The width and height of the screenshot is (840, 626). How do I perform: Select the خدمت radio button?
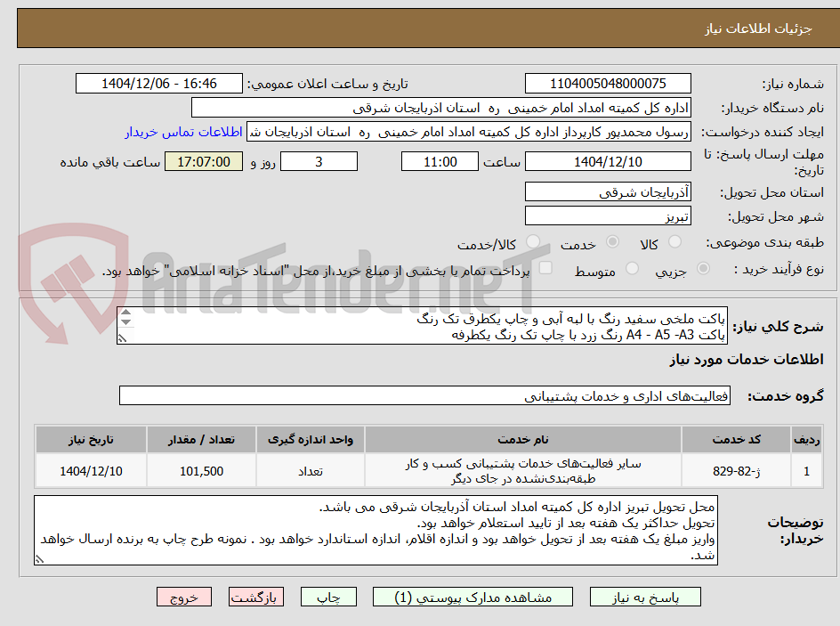[x=612, y=242]
